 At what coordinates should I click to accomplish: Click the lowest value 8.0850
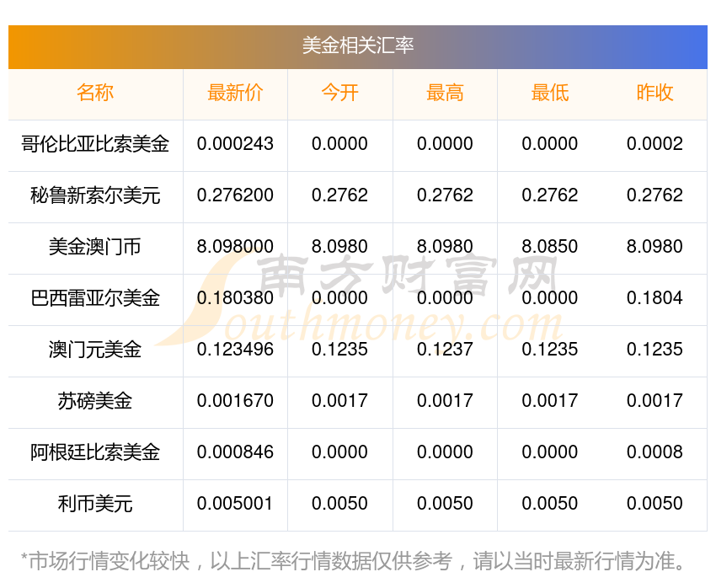550,247
